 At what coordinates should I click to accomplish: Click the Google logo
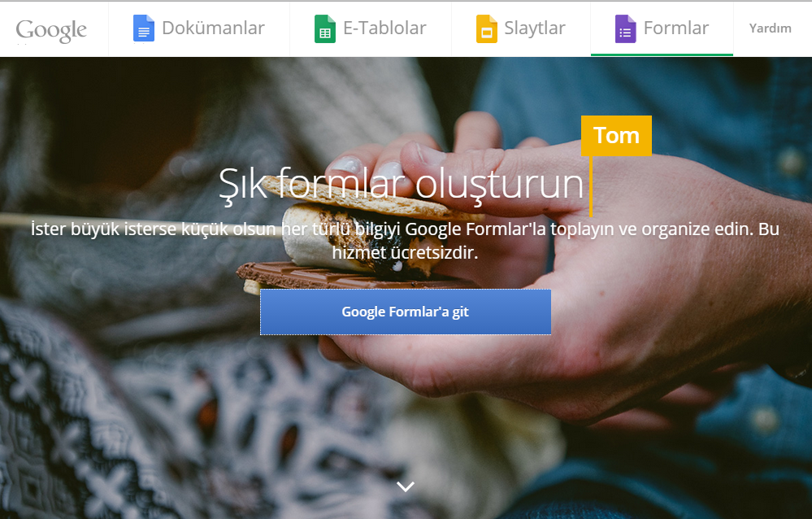(51, 31)
